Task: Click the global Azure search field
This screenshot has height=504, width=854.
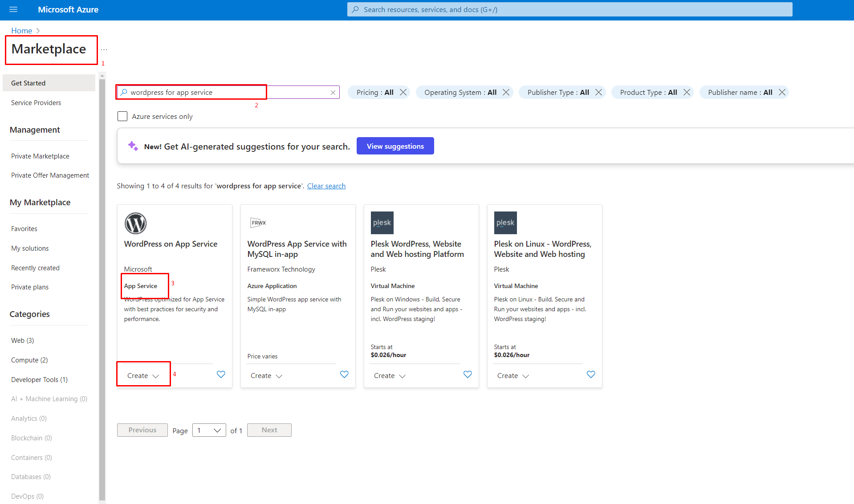Action: (569, 9)
